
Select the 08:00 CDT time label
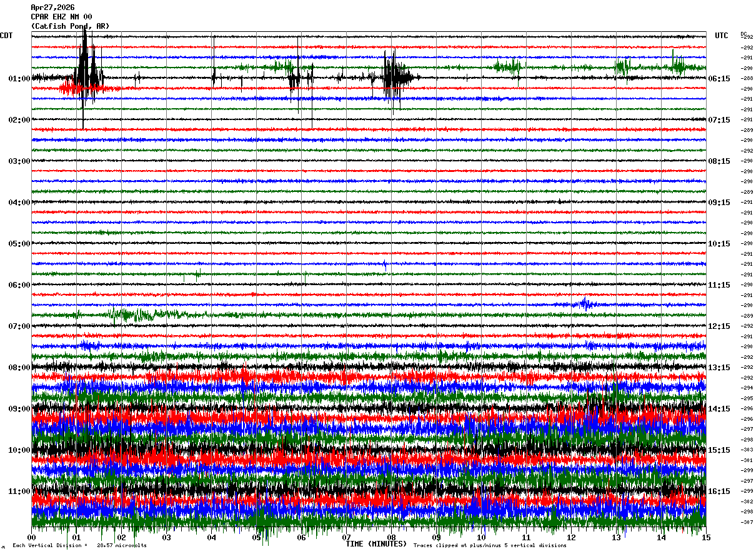(x=19, y=368)
